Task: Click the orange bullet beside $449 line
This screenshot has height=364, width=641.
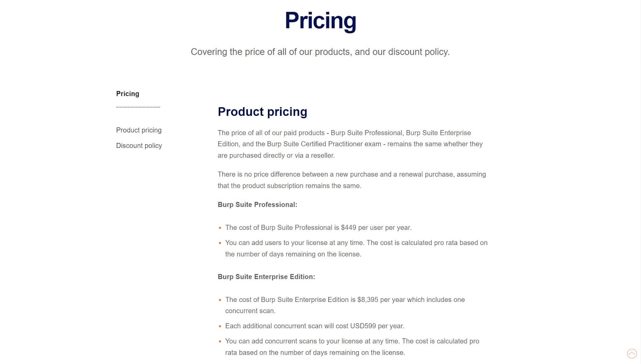Action: coord(220,228)
